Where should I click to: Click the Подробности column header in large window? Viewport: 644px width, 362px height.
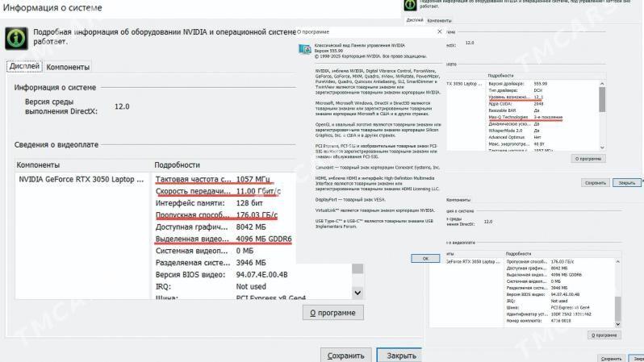point(177,164)
